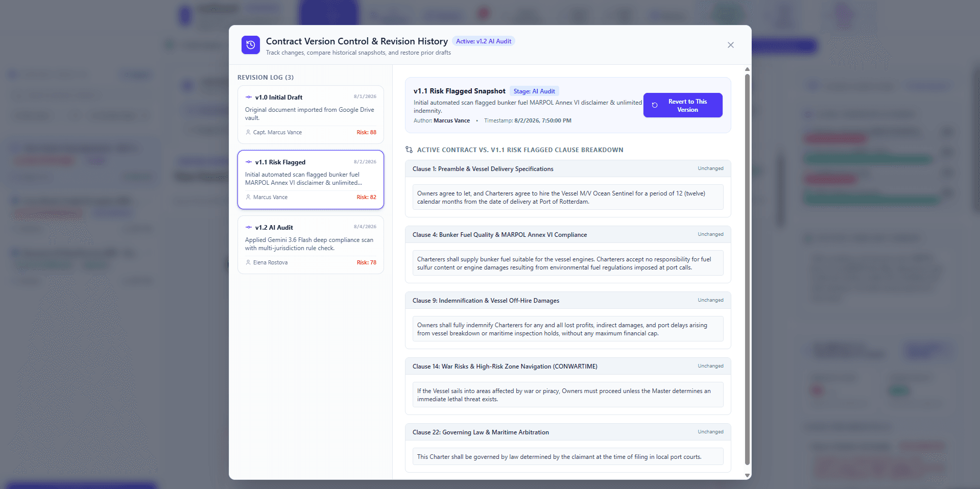980x489 pixels.
Task: Click Clause 22: Governing Law header
Action: click(568, 432)
